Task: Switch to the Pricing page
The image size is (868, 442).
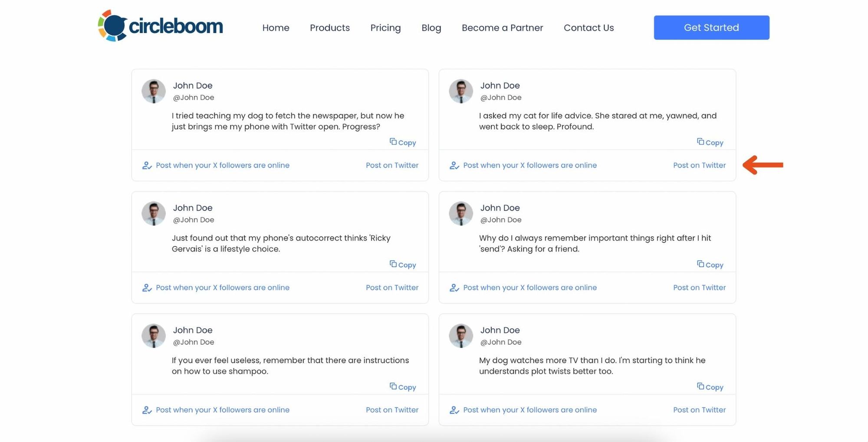Action: pos(385,27)
